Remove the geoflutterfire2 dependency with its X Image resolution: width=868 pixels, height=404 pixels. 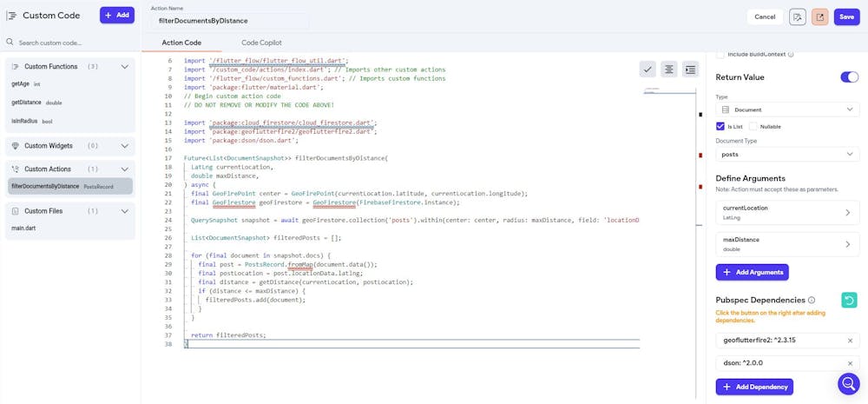(851, 341)
